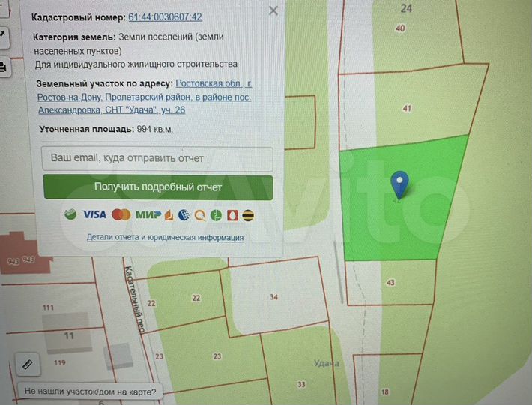Open the Rostov region address link
This screenshot has height=405, width=532.
(x=145, y=97)
